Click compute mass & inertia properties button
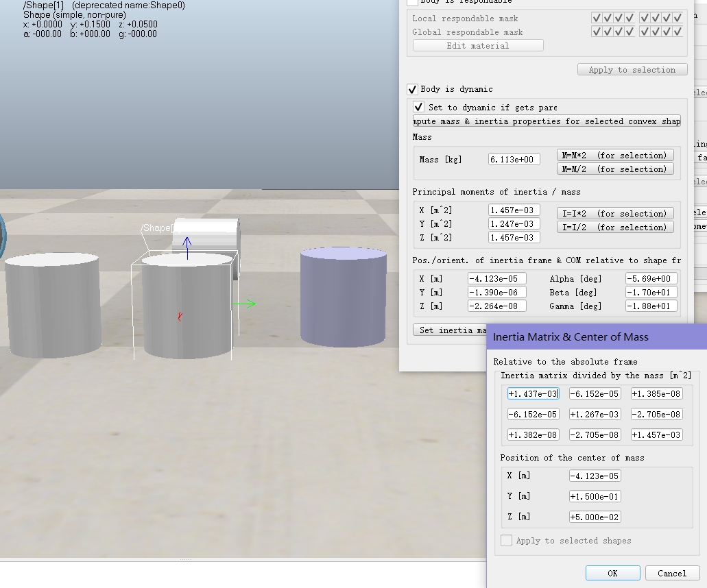Viewport: 707px width, 588px height. 547,121
